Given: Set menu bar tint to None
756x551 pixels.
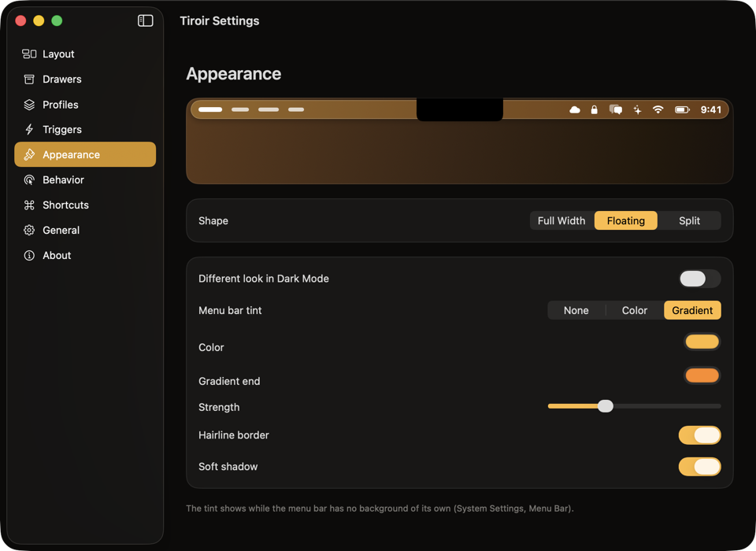Looking at the screenshot, I should 576,310.
